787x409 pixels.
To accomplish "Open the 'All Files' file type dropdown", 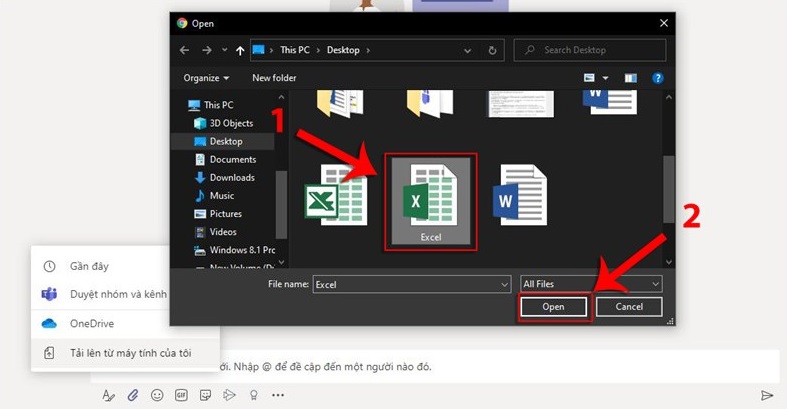I will pos(591,284).
